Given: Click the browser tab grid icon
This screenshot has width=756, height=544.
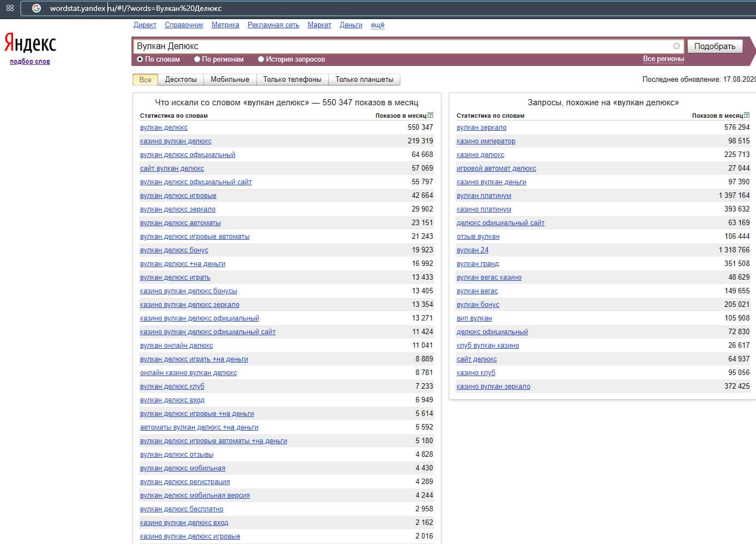Looking at the screenshot, I should [x=10, y=8].
